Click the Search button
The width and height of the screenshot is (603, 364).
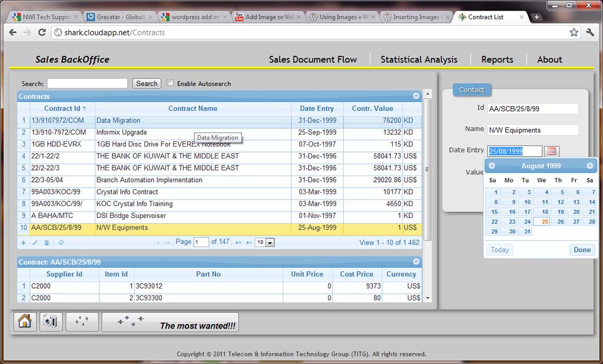(147, 84)
